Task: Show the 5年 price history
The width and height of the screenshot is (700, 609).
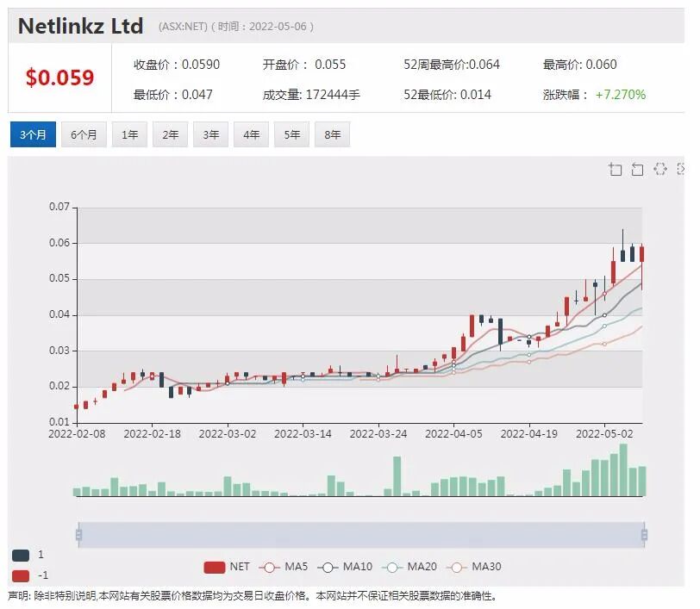Action: click(291, 134)
